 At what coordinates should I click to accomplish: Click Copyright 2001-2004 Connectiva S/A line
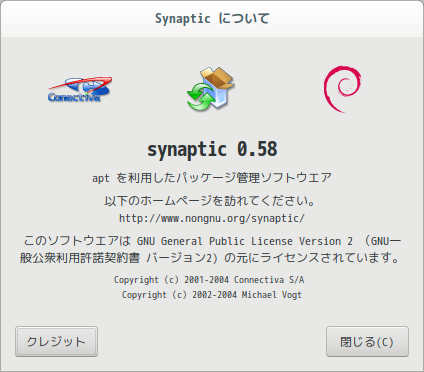(209, 280)
